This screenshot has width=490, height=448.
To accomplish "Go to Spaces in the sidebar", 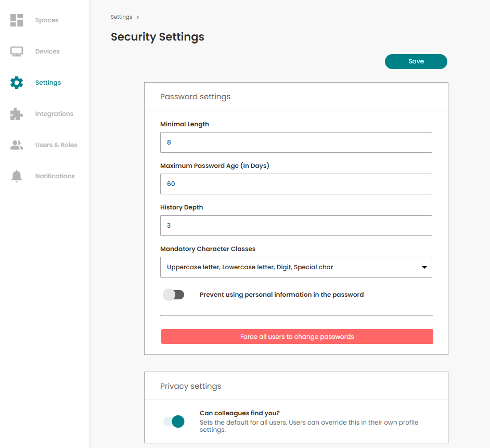I will click(x=47, y=20).
